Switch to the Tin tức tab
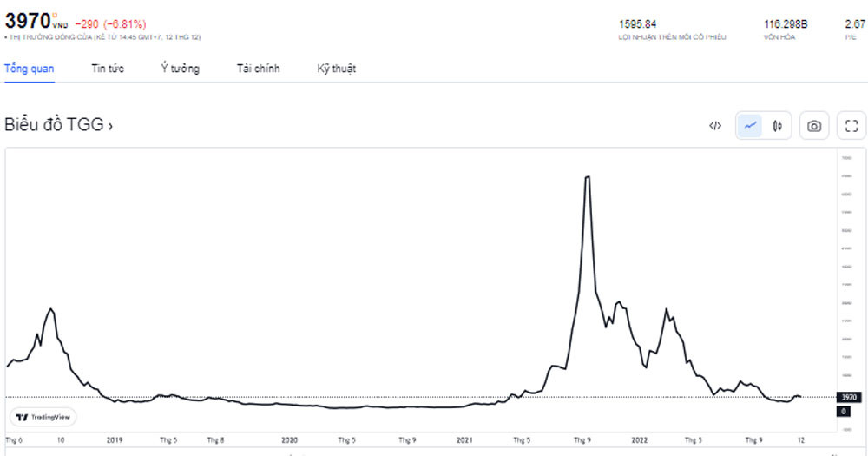This screenshot has width=868, height=456. 108,69
